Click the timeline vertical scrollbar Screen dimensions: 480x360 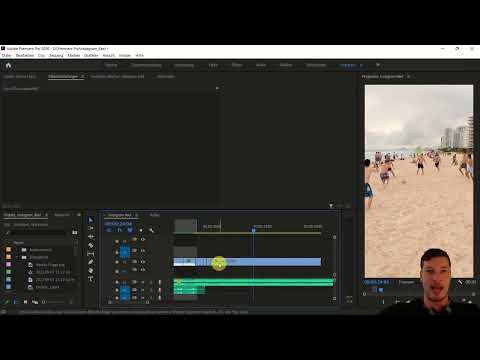(x=334, y=256)
